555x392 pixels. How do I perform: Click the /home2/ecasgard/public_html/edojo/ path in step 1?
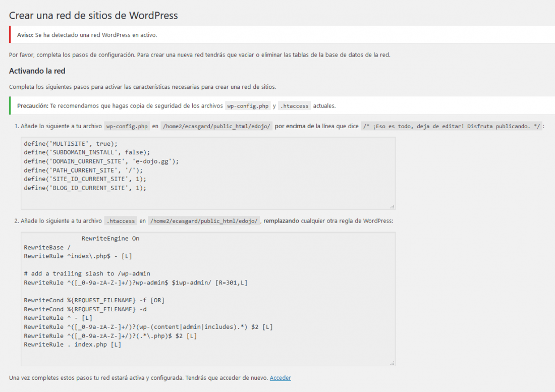click(x=216, y=126)
